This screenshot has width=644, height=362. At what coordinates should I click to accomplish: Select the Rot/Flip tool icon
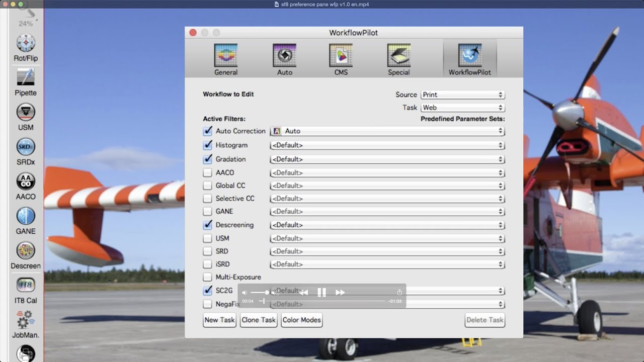[26, 43]
